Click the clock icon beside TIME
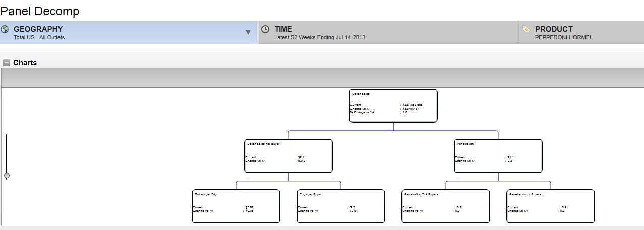The image size is (644, 230). [265, 29]
